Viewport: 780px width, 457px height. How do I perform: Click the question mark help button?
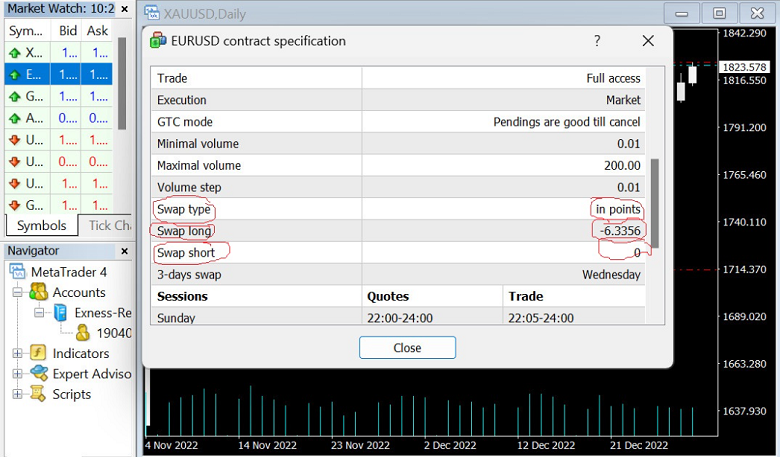597,41
